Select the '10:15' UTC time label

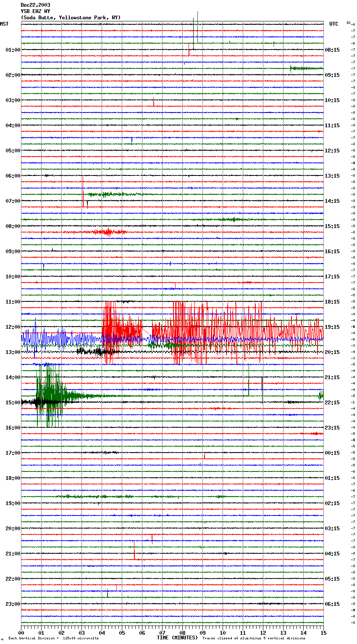click(x=332, y=100)
